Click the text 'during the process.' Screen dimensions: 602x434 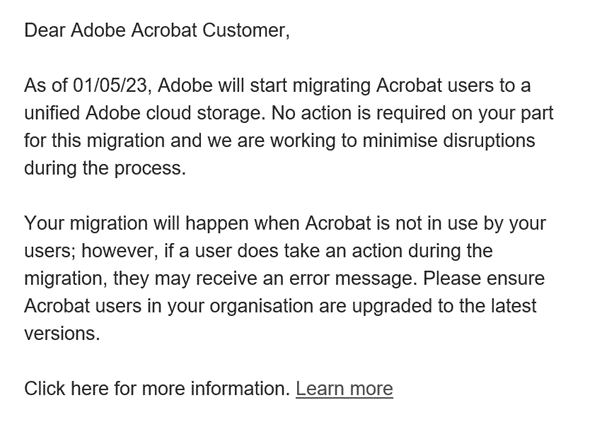[105, 168]
